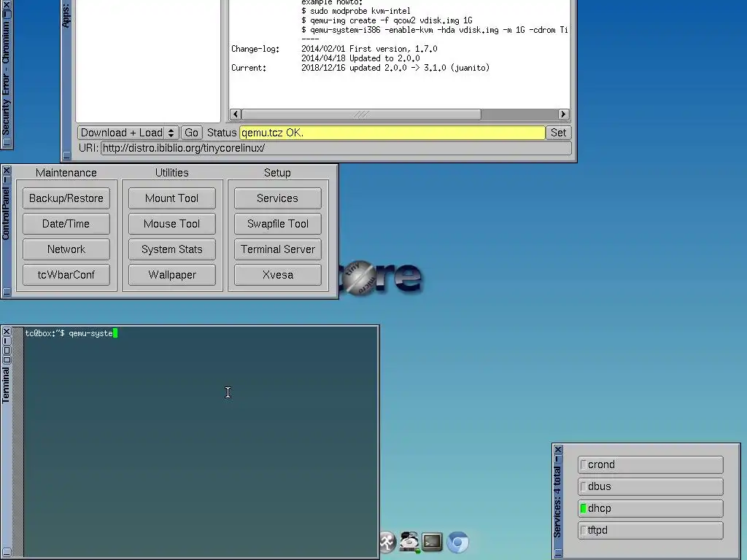Close the ControlPanel window
The width and height of the screenshot is (747, 560).
pos(7,170)
